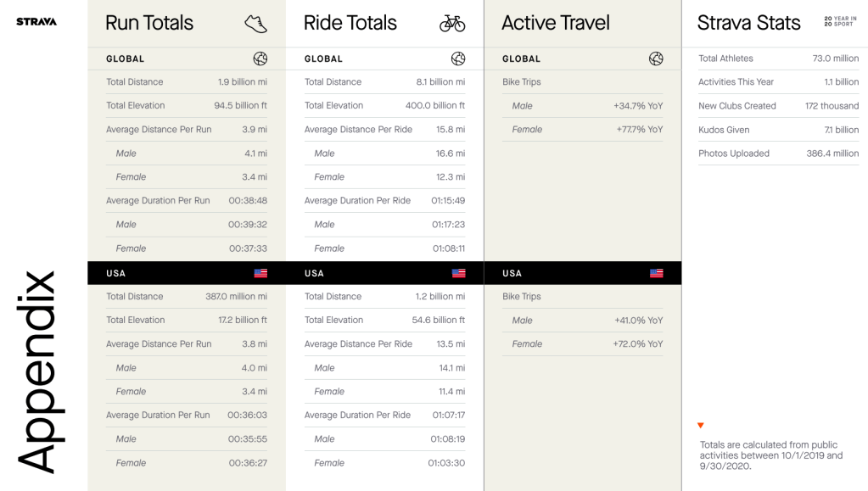
Task: Click the global bike trips Female +77.7% YoY row
Action: pyautogui.click(x=583, y=130)
